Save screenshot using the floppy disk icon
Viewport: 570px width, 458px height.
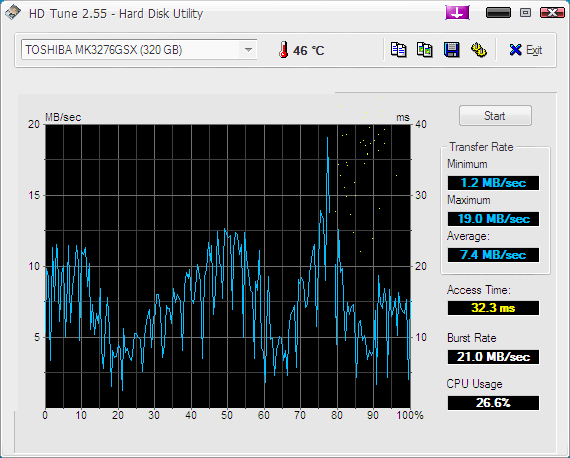coord(451,50)
